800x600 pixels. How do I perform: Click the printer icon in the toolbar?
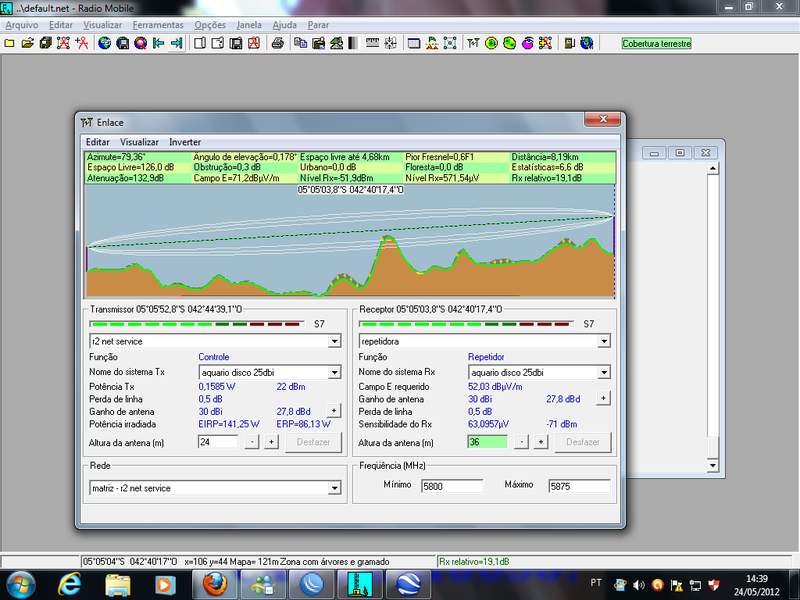tap(277, 43)
